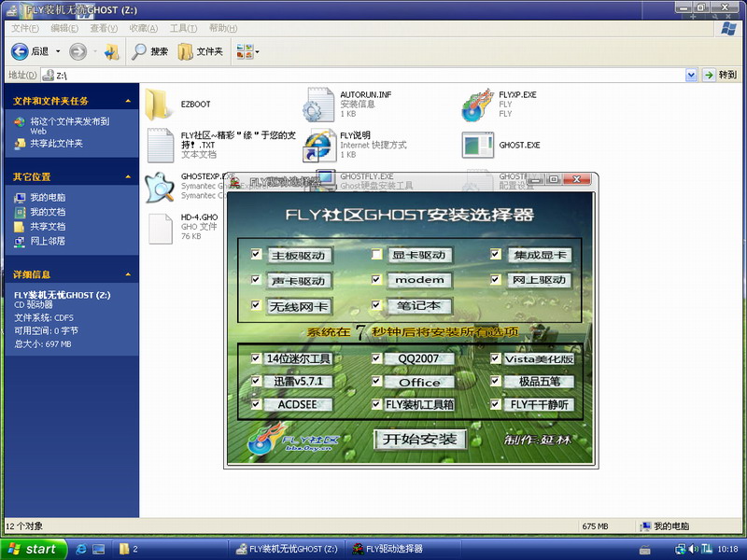Click the 笔记本 button
The image size is (747, 560).
419,306
